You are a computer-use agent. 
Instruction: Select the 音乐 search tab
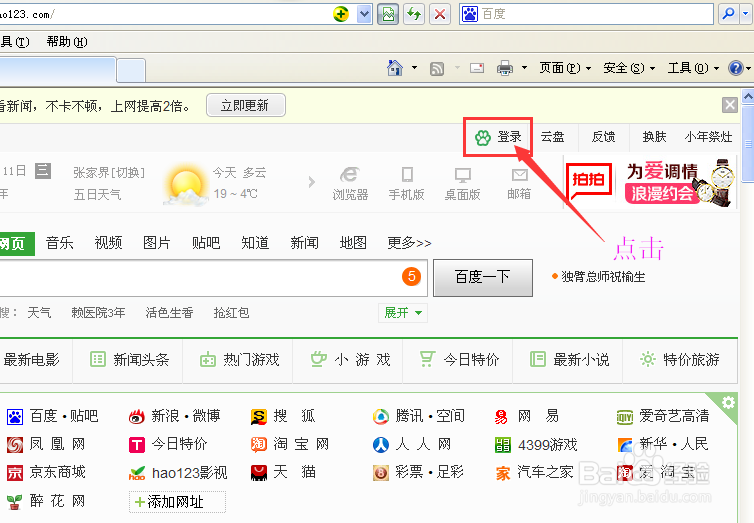point(60,243)
